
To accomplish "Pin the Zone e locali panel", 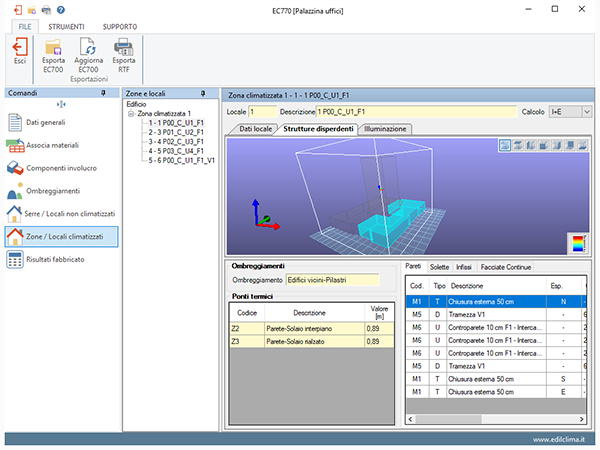I will 203,93.
